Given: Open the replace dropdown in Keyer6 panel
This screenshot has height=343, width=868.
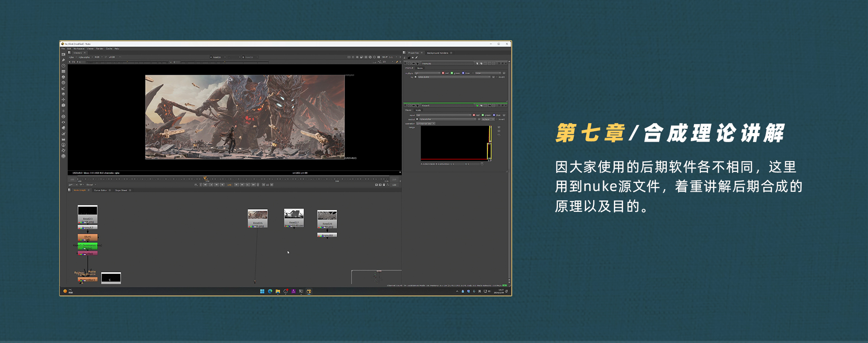Looking at the screenshot, I should [x=488, y=119].
